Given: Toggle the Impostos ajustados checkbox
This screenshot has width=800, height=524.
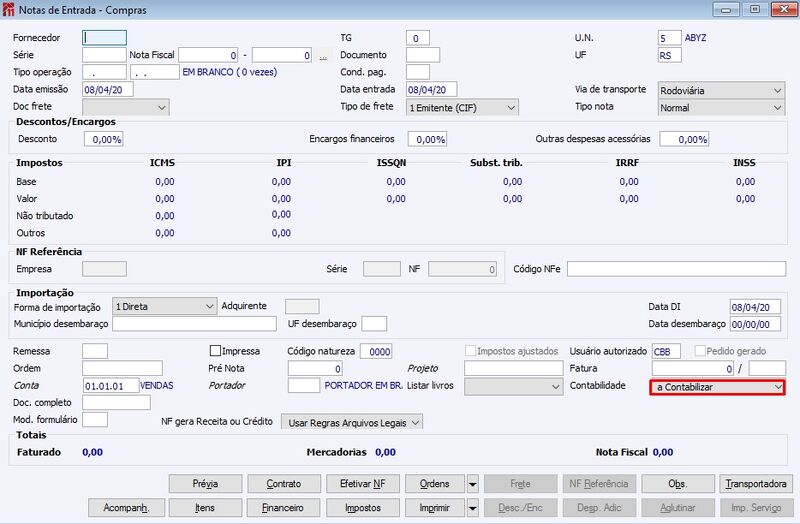Looking at the screenshot, I should (x=470, y=351).
